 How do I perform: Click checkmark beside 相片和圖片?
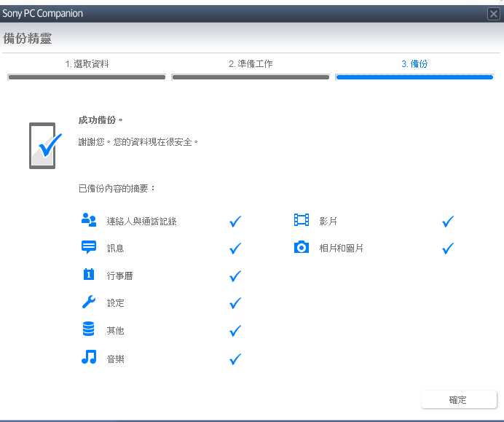click(x=448, y=249)
